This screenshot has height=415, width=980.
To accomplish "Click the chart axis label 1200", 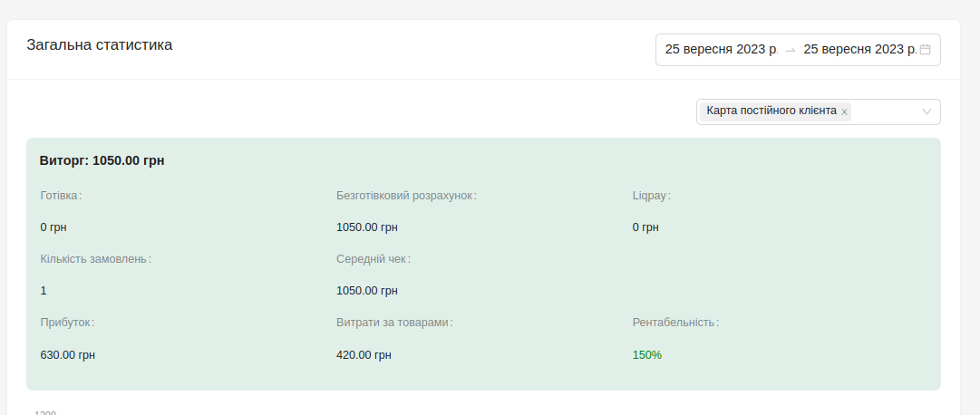I will [45, 412].
